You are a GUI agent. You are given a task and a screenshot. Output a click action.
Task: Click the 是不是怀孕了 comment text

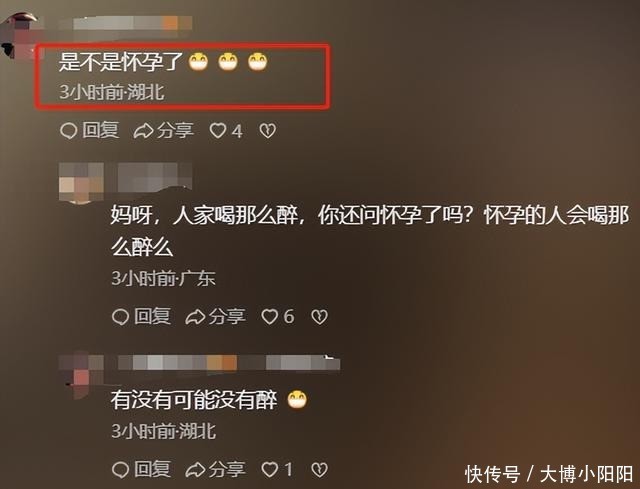pyautogui.click(x=120, y=62)
